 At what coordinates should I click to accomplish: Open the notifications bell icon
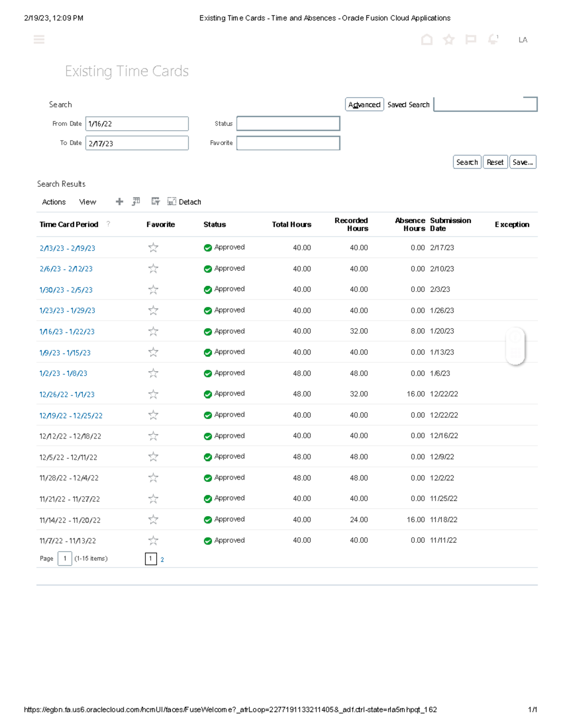pos(492,40)
